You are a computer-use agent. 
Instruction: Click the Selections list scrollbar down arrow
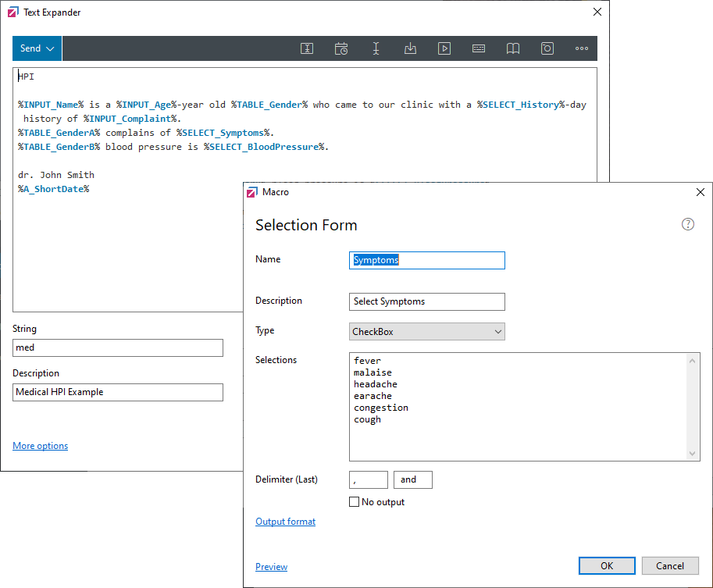[693, 454]
